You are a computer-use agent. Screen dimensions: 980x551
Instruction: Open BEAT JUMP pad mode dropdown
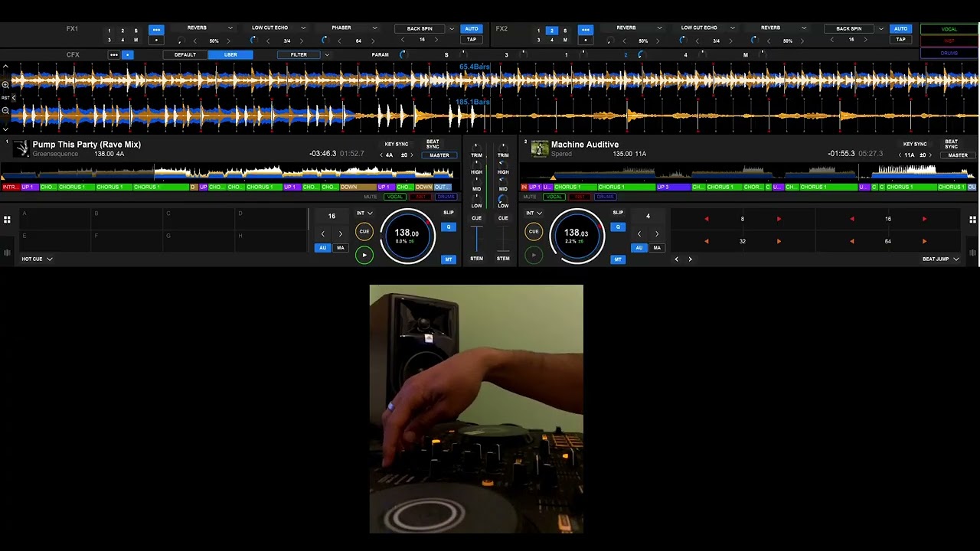940,259
